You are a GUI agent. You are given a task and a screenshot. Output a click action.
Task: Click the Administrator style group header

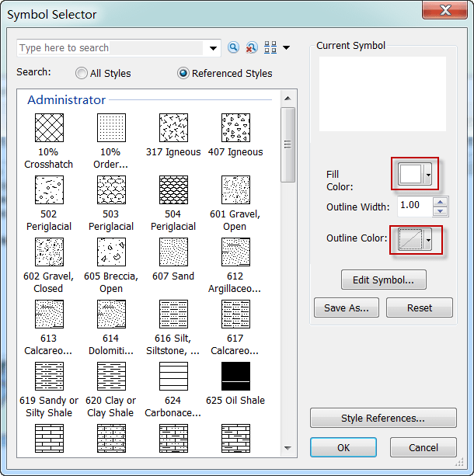coord(67,99)
